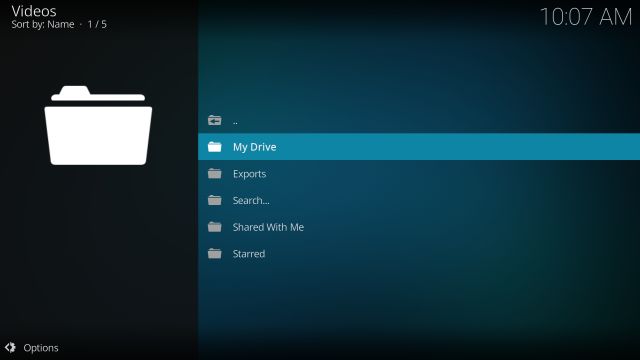Click the Options gear icon
The image size is (640, 360).
pyautogui.click(x=10, y=347)
